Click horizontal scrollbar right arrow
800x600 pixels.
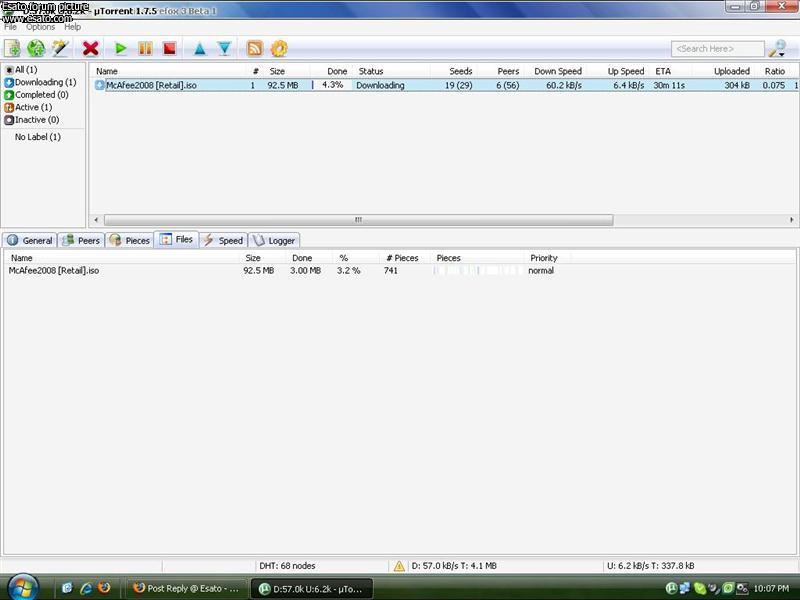pos(791,220)
